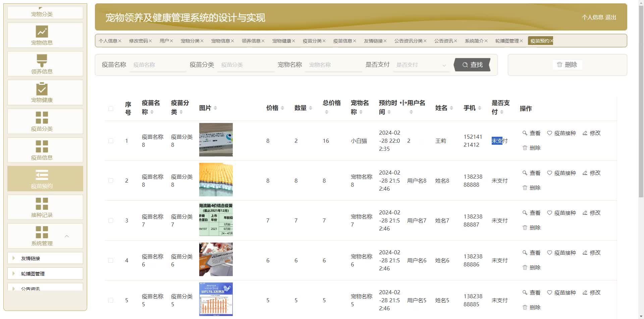Open the 接种记录 sidebar icon

point(42,204)
